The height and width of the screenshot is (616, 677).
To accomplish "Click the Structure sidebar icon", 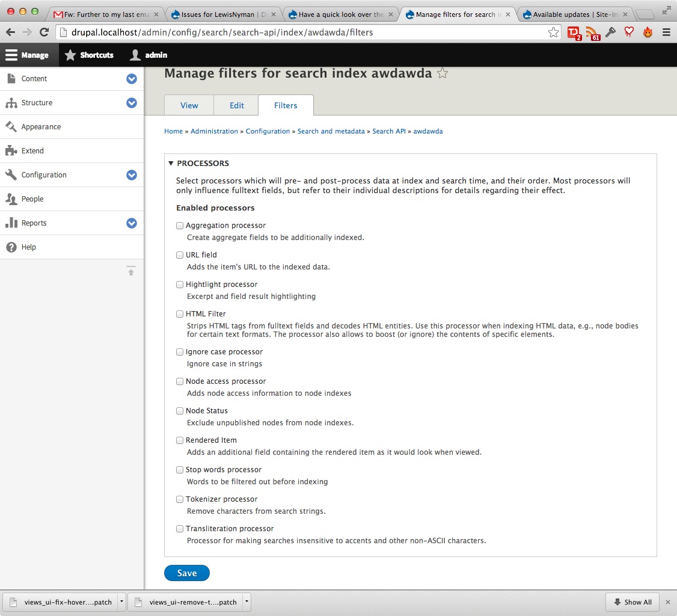I will click(11, 102).
